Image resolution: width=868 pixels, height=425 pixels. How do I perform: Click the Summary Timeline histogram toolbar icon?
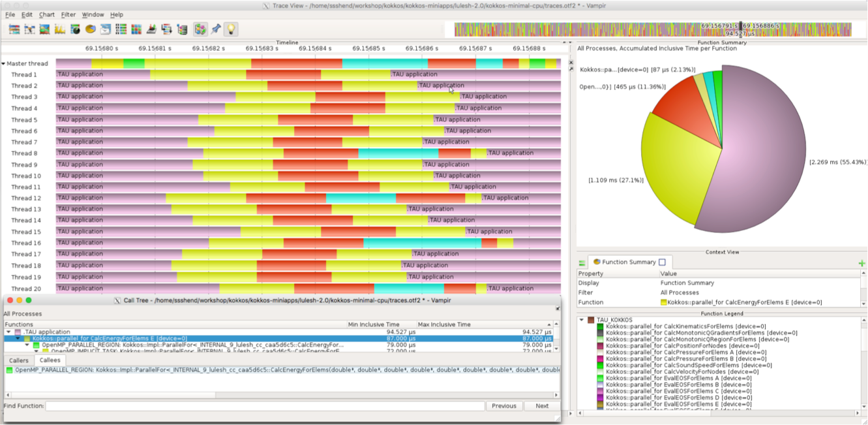point(59,29)
